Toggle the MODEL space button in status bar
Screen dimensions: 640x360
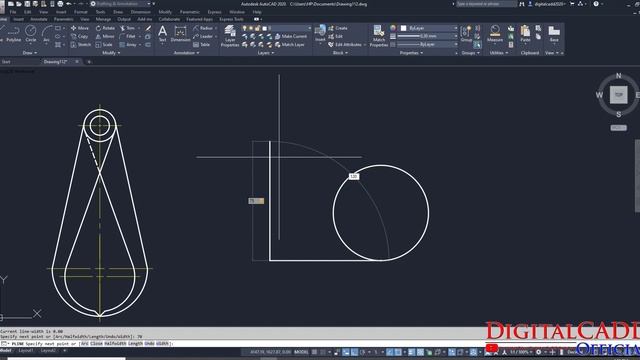coord(301,352)
